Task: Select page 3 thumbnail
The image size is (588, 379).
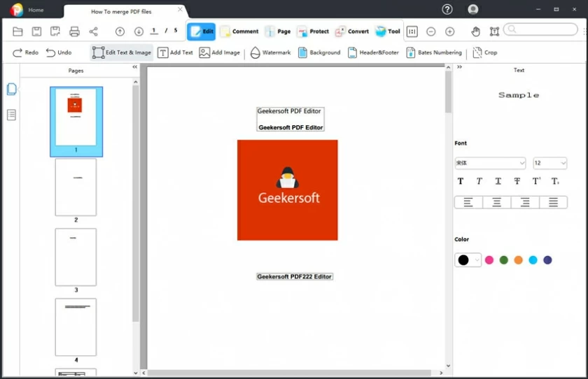Action: pos(76,257)
